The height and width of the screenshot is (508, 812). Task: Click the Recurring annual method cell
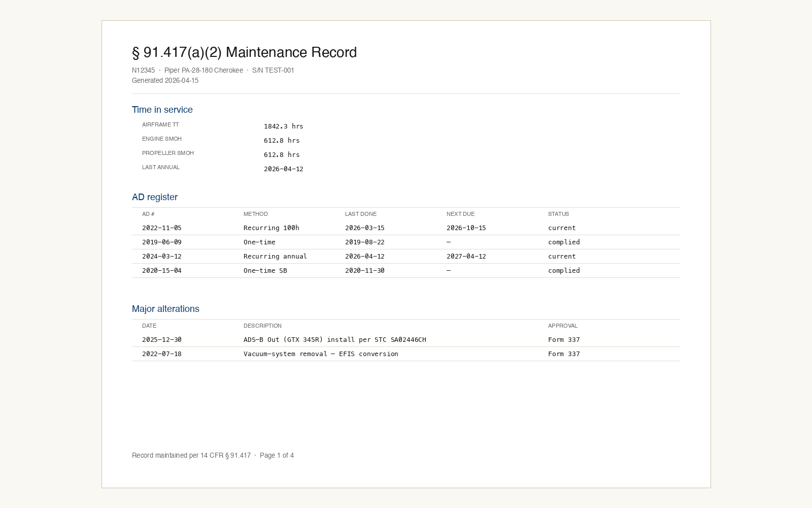pos(275,256)
